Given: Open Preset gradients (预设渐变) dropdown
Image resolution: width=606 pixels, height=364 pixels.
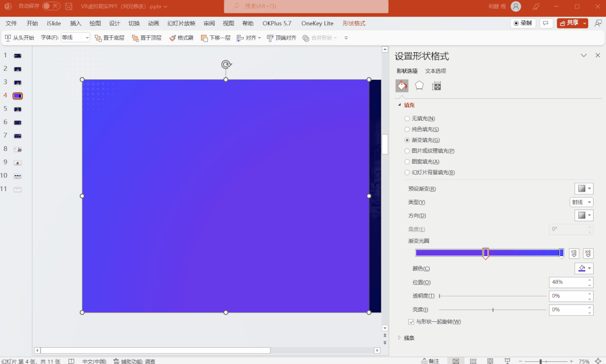Looking at the screenshot, I should (584, 189).
